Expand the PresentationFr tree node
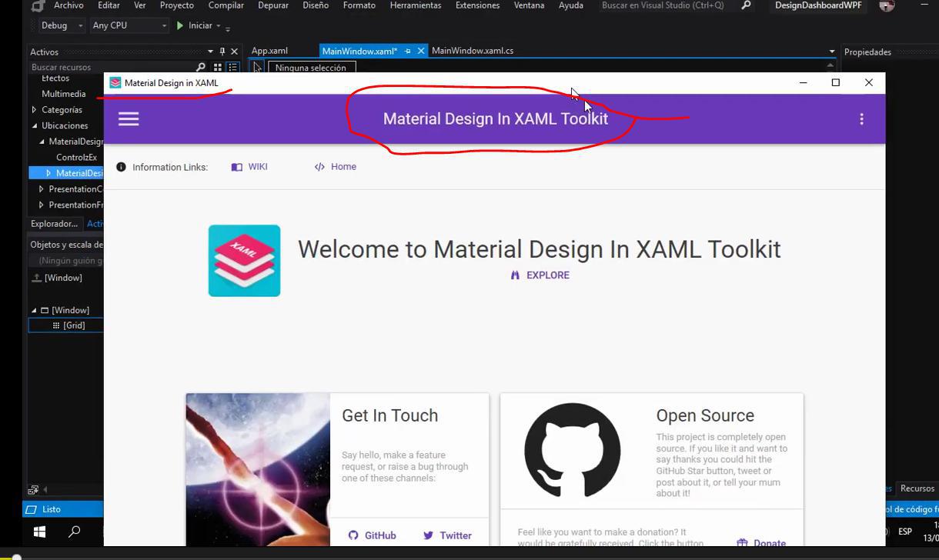The image size is (939, 560). [x=42, y=205]
